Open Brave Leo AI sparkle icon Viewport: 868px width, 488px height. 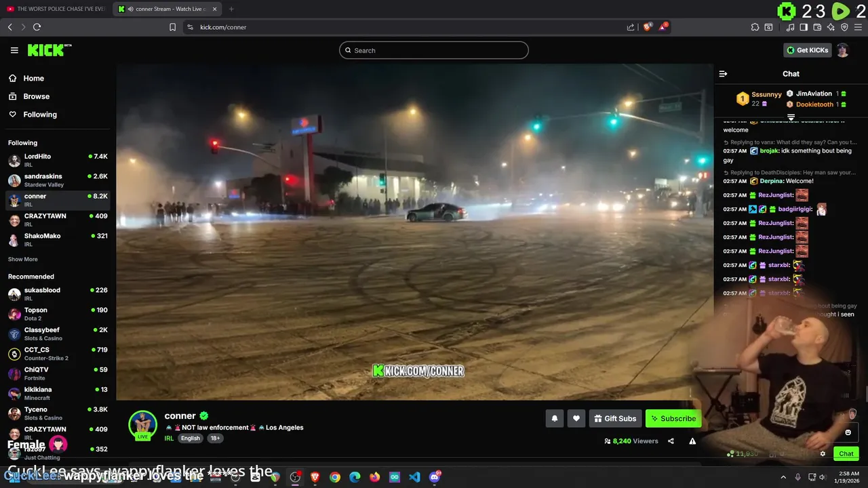tap(831, 27)
